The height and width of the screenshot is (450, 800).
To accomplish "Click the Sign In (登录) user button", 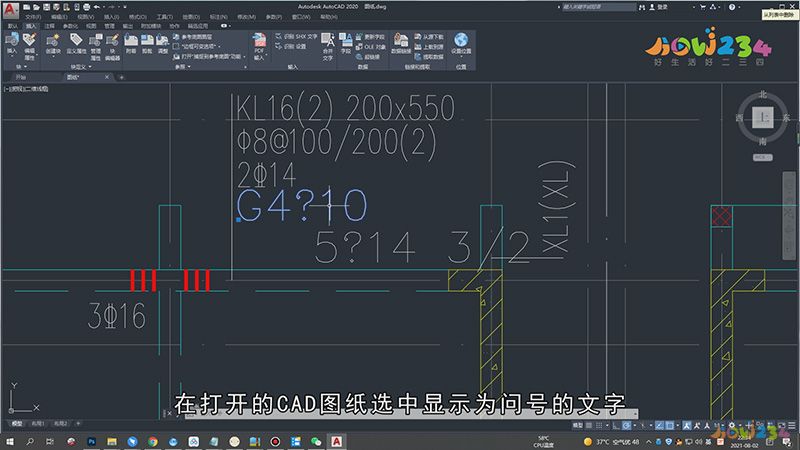I will point(658,7).
